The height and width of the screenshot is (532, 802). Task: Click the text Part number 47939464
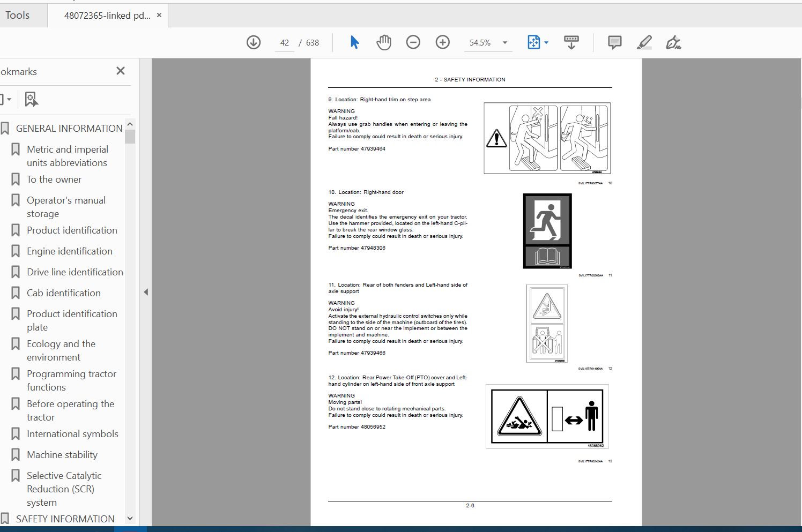click(x=357, y=149)
